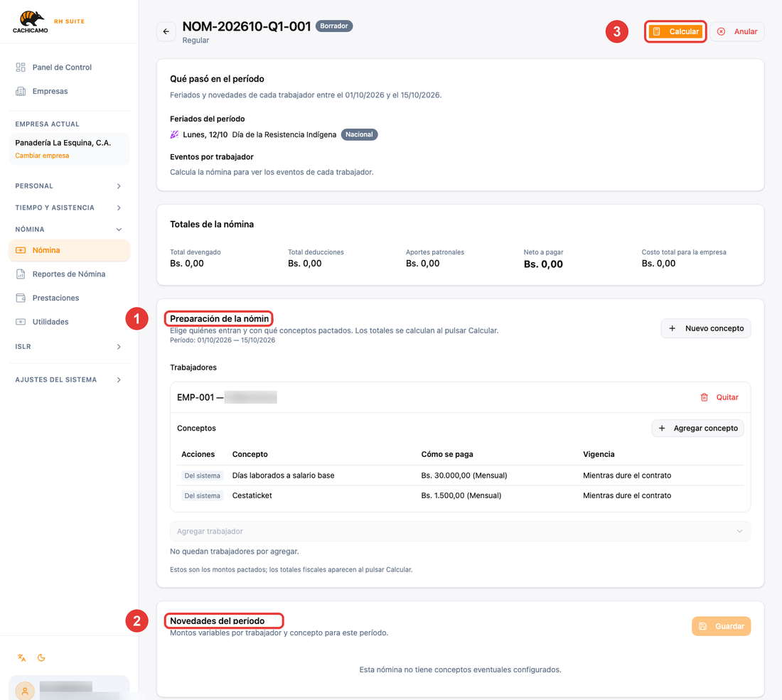Open the language translate icon

click(21, 657)
